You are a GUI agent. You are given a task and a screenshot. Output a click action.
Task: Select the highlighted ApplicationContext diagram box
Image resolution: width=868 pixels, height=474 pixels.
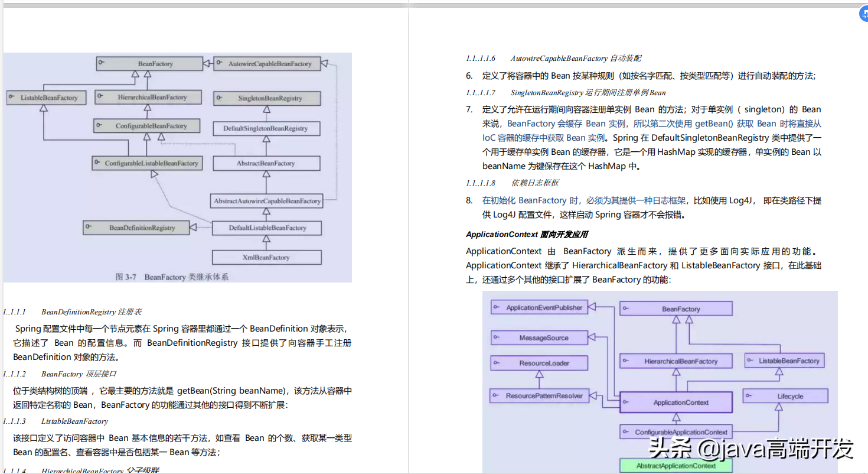(x=676, y=402)
